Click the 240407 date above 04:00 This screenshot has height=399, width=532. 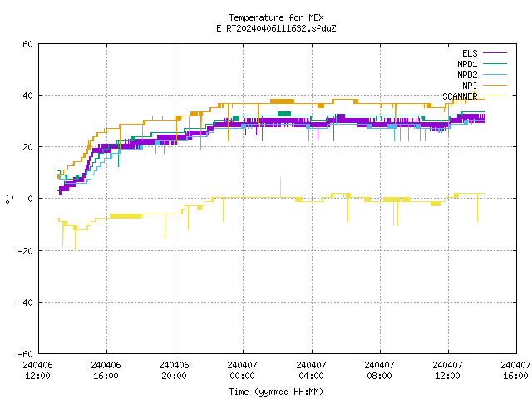click(x=311, y=365)
